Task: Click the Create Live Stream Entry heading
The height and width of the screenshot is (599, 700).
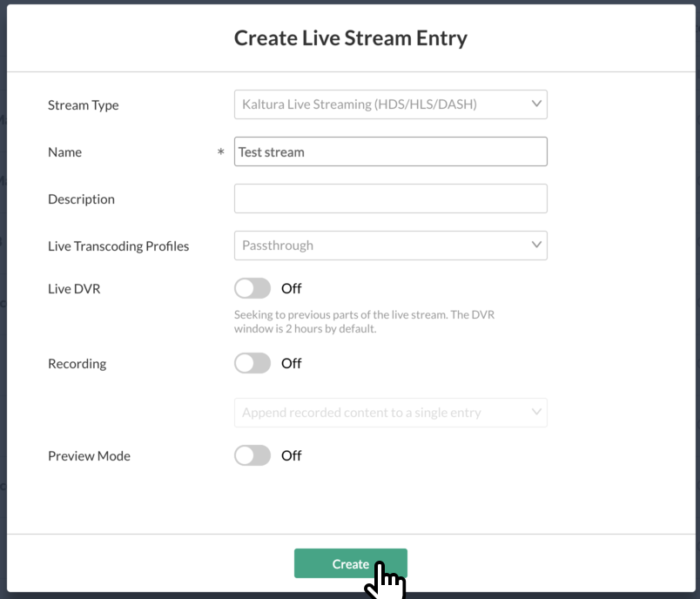Action: (x=351, y=38)
